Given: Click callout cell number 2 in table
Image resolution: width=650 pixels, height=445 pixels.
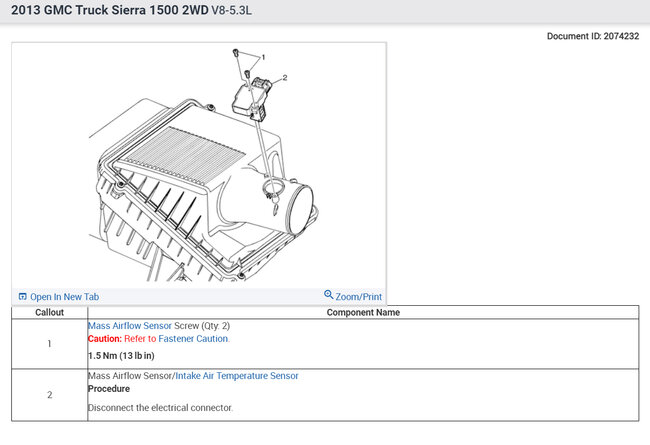Looking at the screenshot, I should coord(49,395).
